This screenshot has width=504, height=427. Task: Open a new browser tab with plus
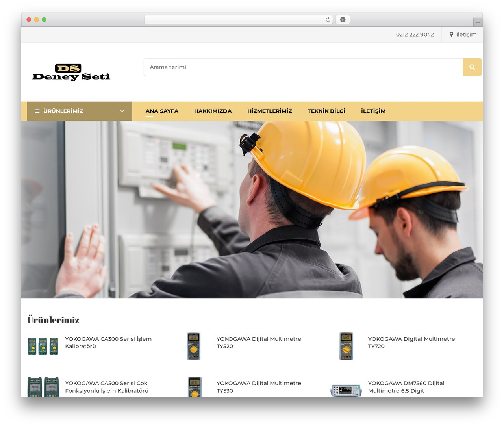pos(478,22)
